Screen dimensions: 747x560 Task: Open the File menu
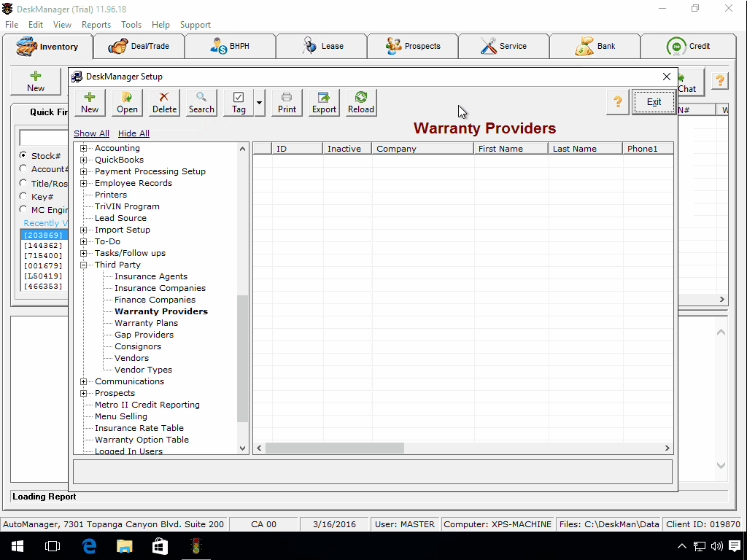coord(12,25)
